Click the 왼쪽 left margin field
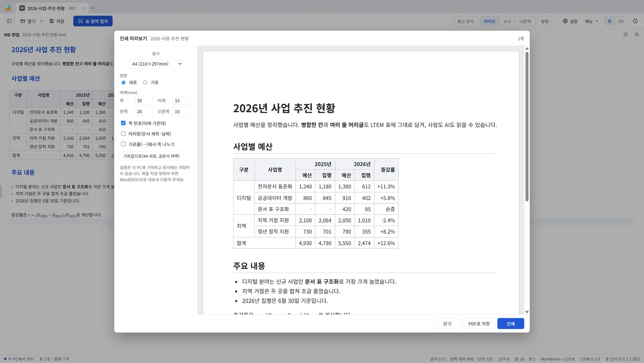 (x=144, y=111)
